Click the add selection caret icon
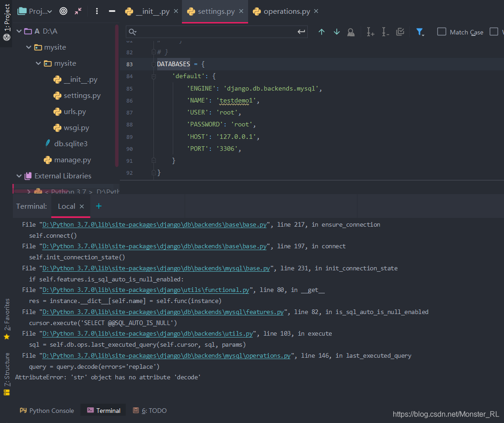The image size is (504, 423). (370, 32)
